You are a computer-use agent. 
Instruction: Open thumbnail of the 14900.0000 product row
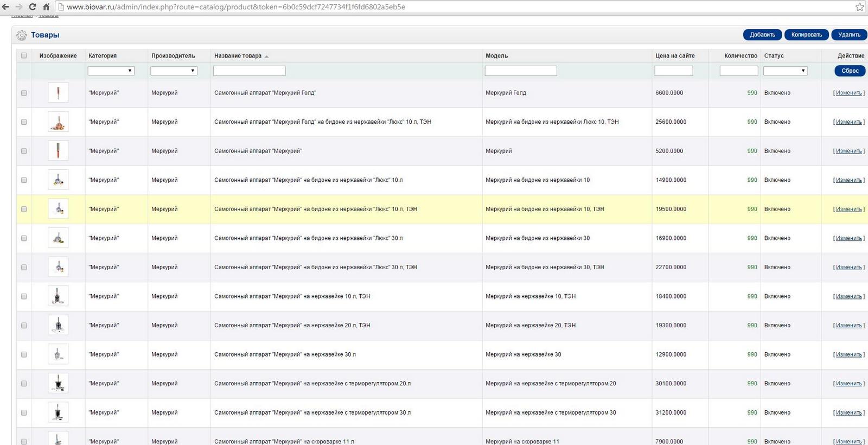click(x=58, y=180)
